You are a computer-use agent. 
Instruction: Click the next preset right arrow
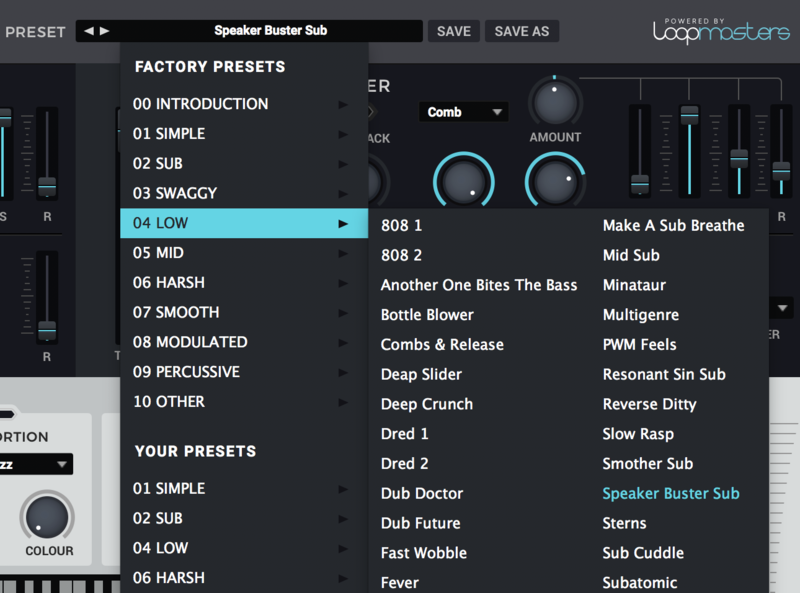pos(105,31)
